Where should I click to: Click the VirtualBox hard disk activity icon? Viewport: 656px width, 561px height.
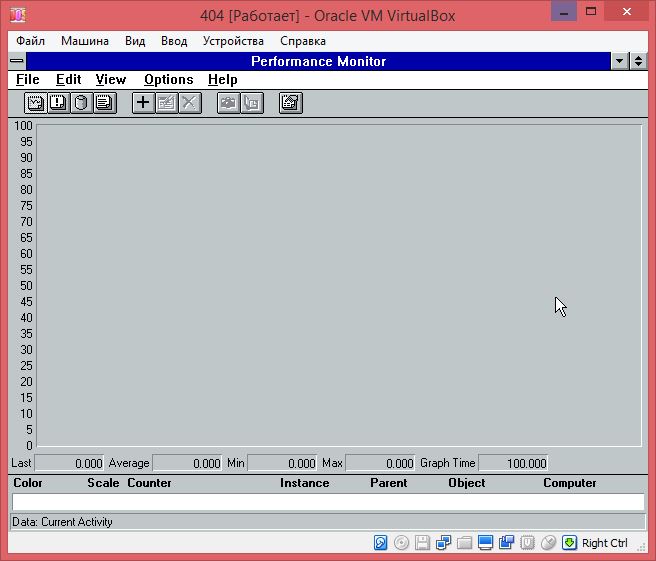tap(380, 543)
